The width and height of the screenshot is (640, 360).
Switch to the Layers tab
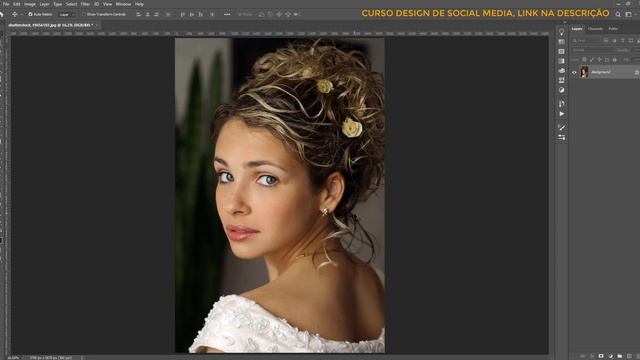(x=577, y=29)
